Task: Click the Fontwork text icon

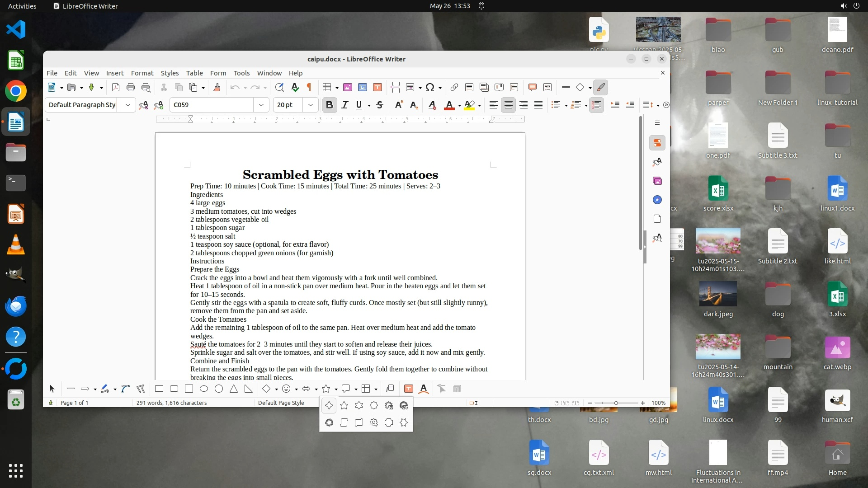Action: pos(424,389)
